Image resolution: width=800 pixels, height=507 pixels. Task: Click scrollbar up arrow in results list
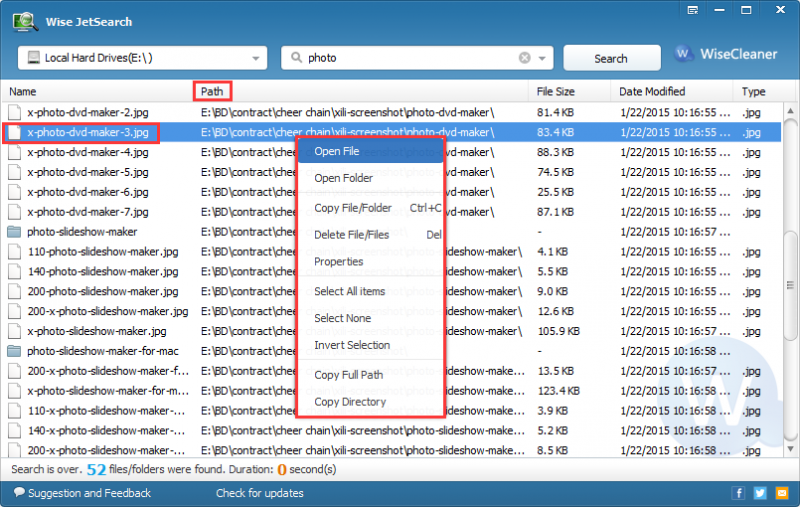[790, 111]
